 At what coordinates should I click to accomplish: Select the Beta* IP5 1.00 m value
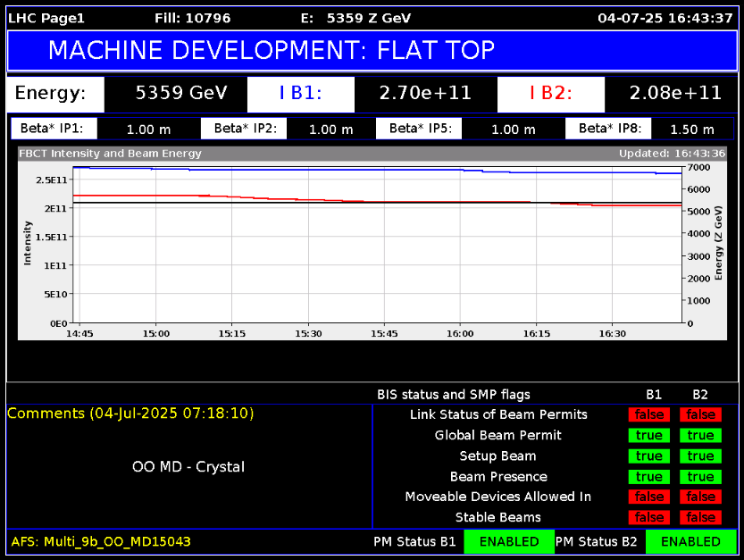tap(513, 130)
